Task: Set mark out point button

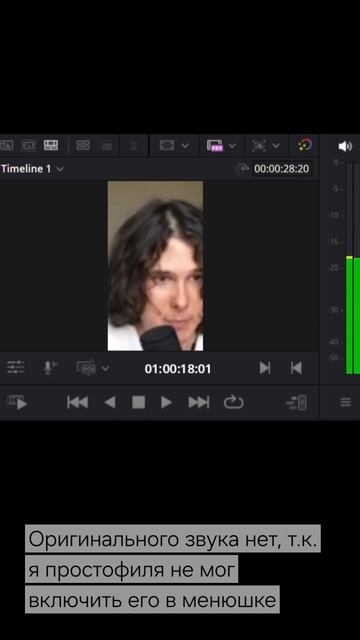Action: pyautogui.click(x=296, y=368)
